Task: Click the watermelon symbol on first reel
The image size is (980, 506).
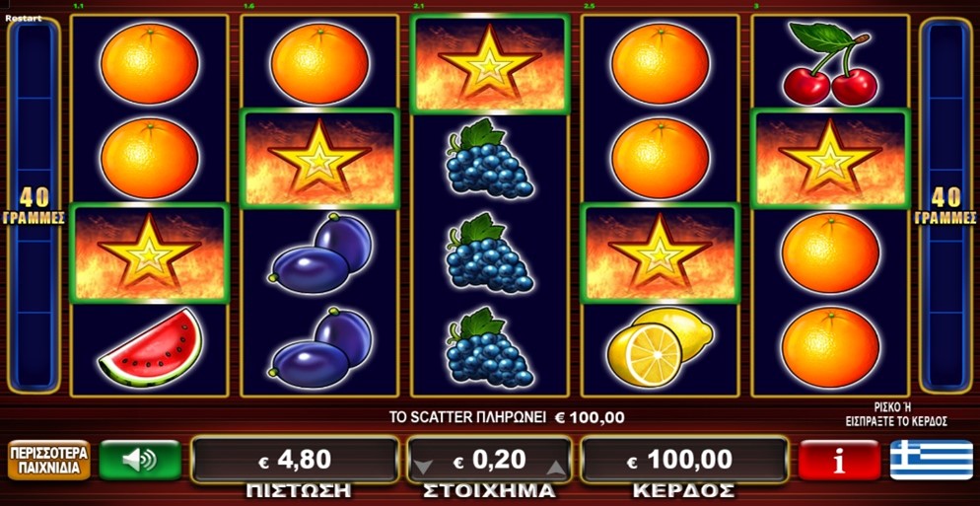Action: 150,348
